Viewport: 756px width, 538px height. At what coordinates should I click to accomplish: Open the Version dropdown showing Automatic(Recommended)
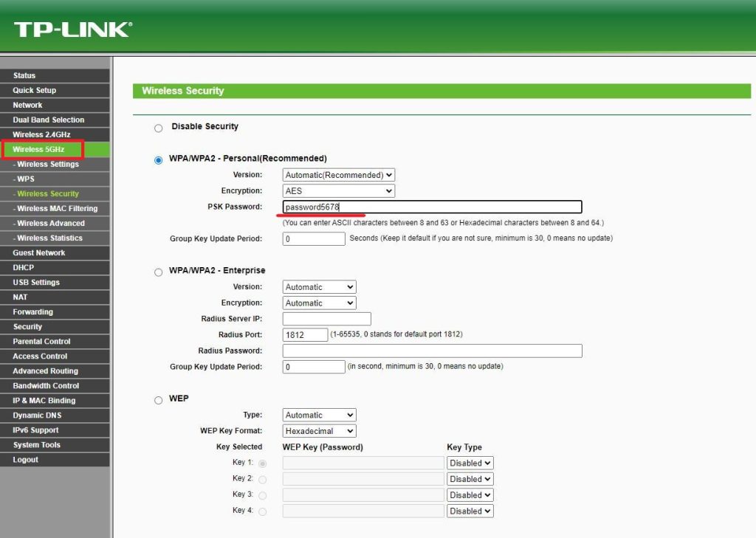tap(337, 174)
